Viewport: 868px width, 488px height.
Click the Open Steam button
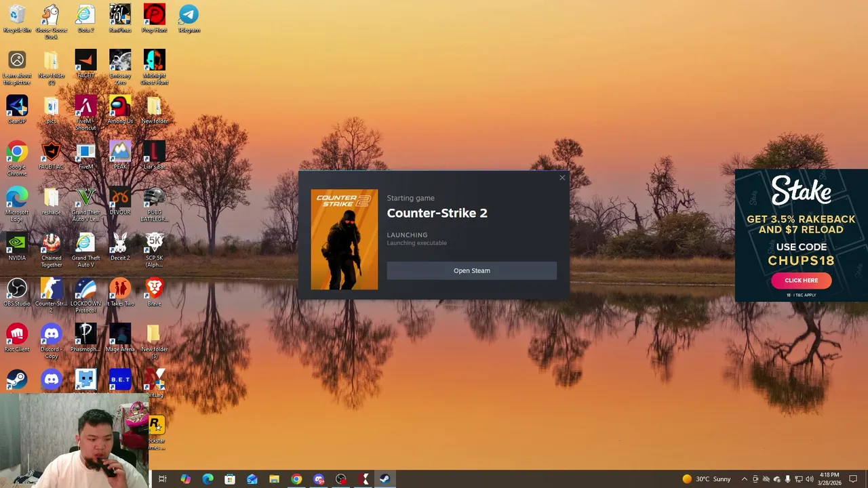471,270
